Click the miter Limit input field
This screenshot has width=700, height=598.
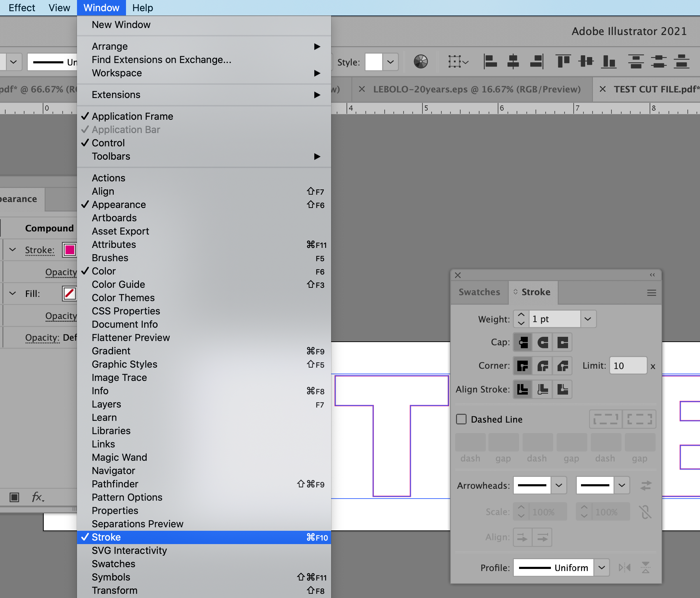pos(628,366)
